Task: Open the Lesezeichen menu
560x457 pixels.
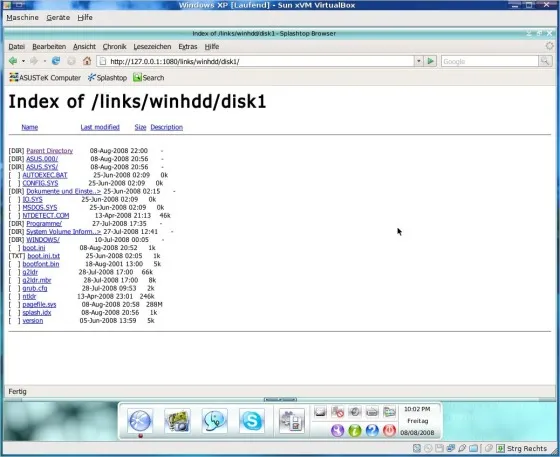Action: [x=152, y=46]
